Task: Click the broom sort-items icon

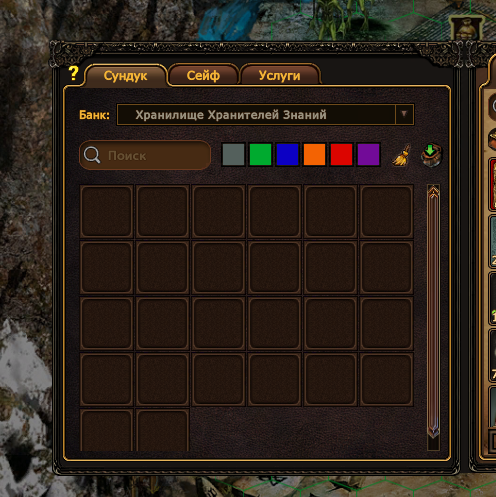Action: (401, 155)
